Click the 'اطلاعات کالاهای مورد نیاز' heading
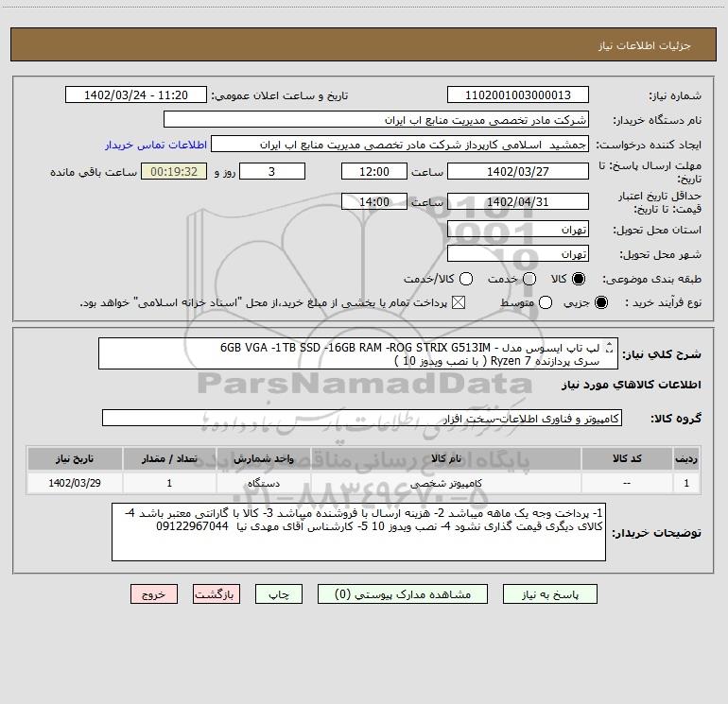This screenshot has height=704, width=728. pos(632,385)
